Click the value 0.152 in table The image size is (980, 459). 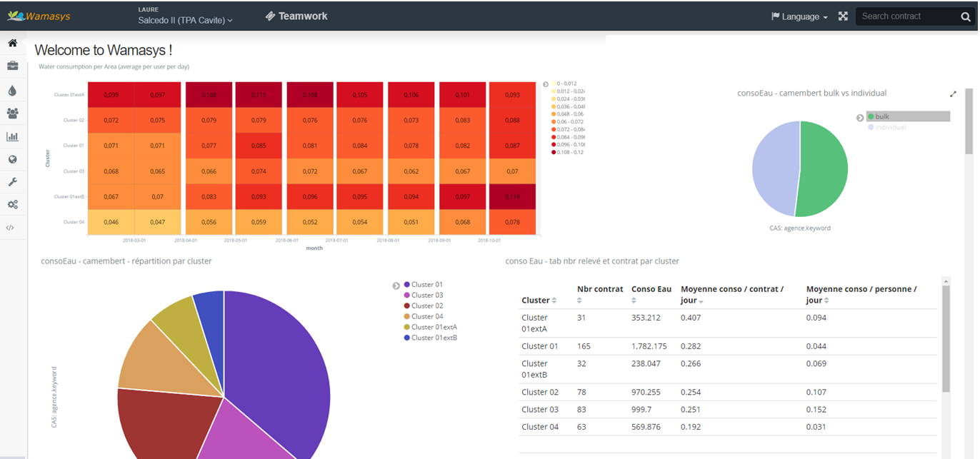[x=816, y=410]
